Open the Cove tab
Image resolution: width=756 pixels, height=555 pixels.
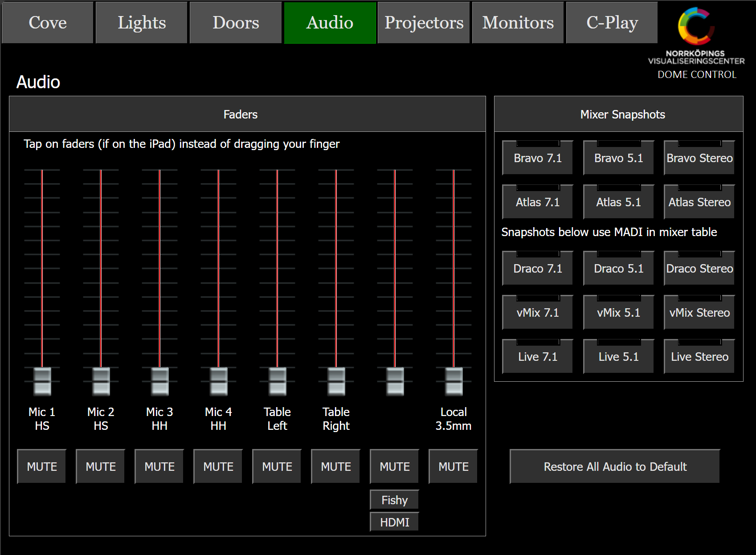click(x=48, y=23)
